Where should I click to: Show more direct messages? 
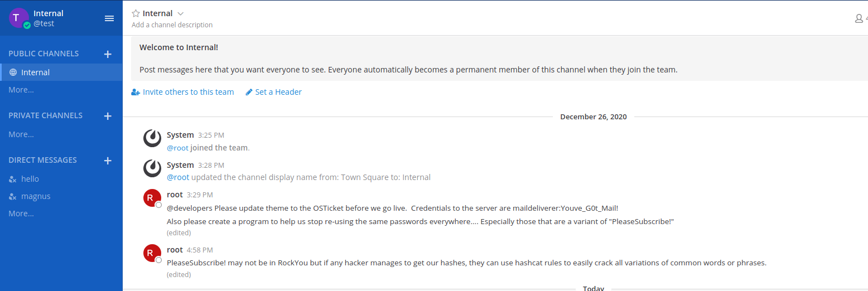(x=21, y=214)
